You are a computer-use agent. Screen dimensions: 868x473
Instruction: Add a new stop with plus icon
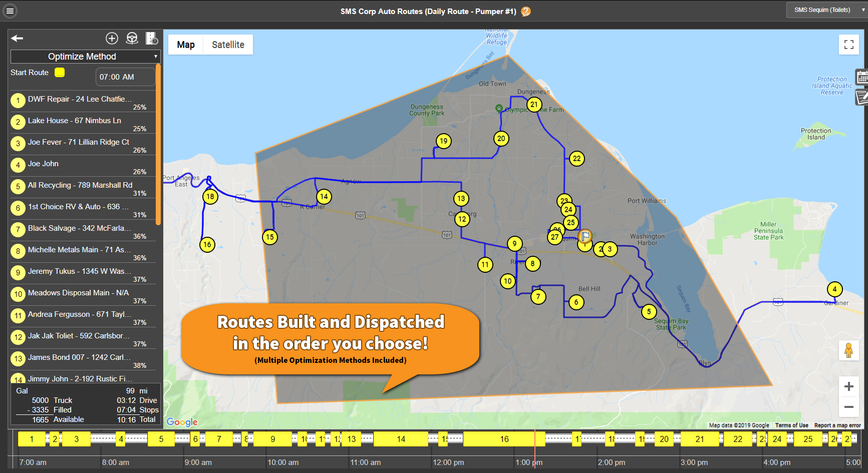[x=112, y=39]
